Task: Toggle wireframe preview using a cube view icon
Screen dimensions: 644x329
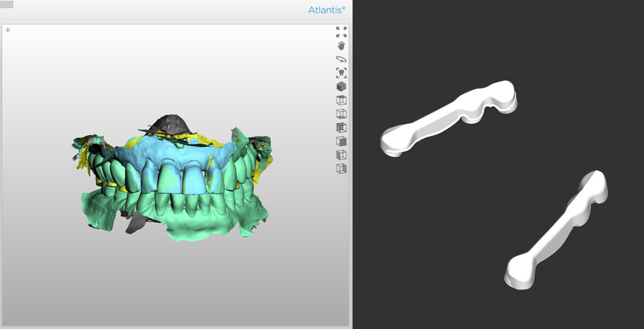Action: click(x=340, y=100)
